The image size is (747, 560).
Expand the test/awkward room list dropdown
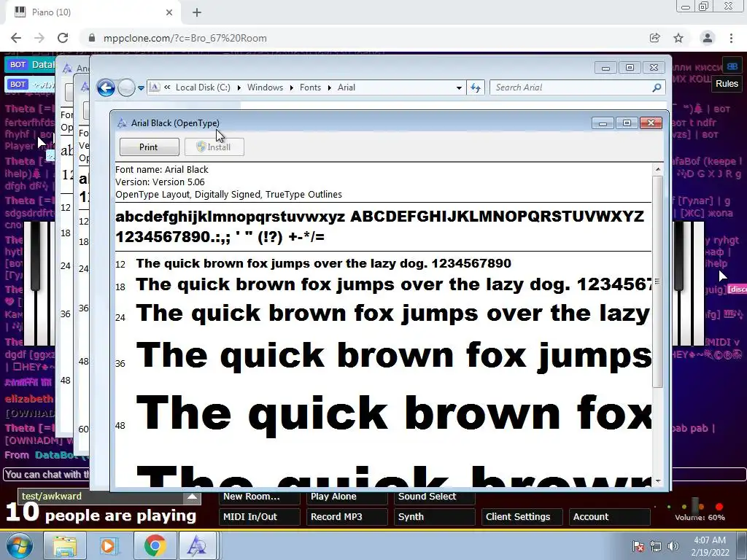[192, 497]
